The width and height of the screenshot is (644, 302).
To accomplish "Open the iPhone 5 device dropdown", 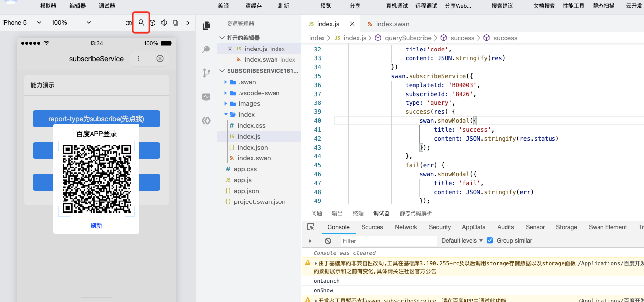I will [x=22, y=23].
